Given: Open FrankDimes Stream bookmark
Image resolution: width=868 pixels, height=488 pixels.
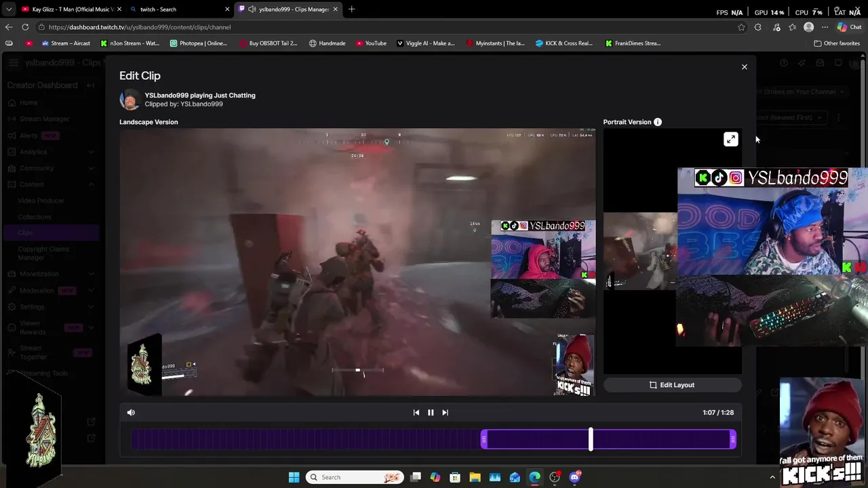Looking at the screenshot, I should coord(633,43).
